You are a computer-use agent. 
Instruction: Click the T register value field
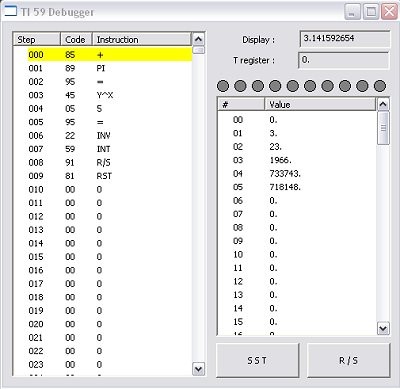pyautogui.click(x=344, y=60)
